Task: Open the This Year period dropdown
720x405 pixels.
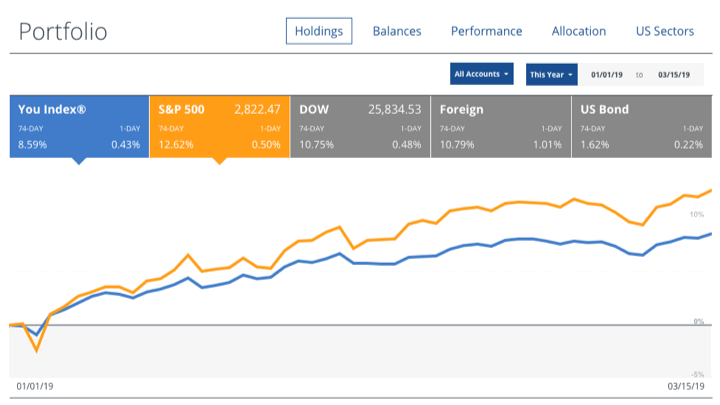Action: [552, 74]
